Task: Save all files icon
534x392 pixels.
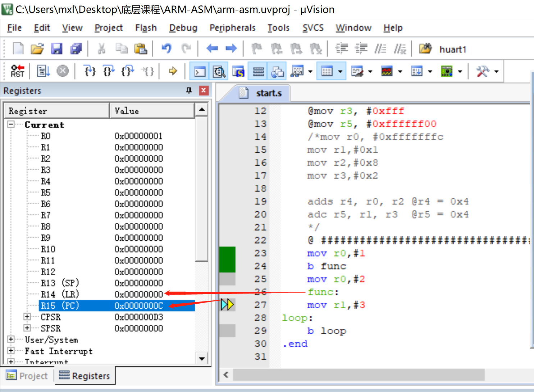Action: pos(76,49)
